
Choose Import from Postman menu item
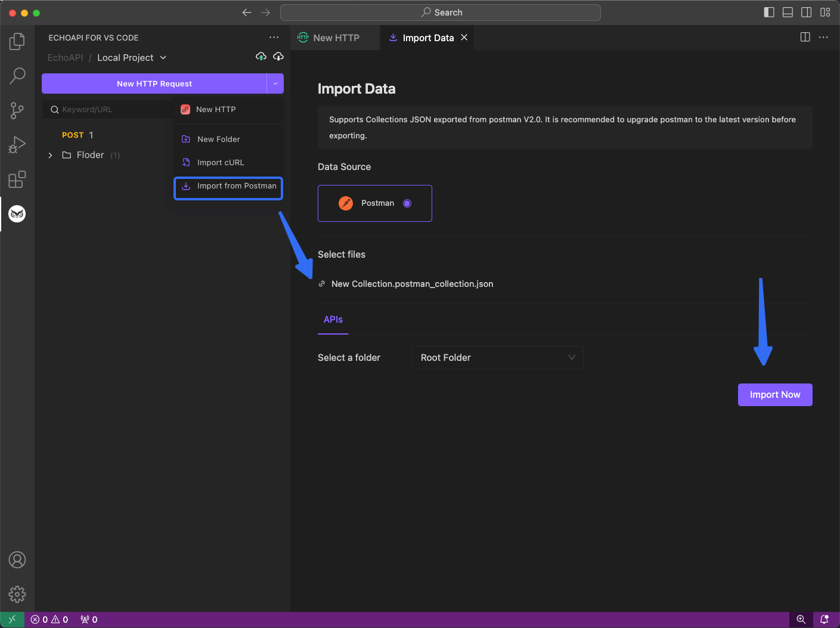click(228, 186)
